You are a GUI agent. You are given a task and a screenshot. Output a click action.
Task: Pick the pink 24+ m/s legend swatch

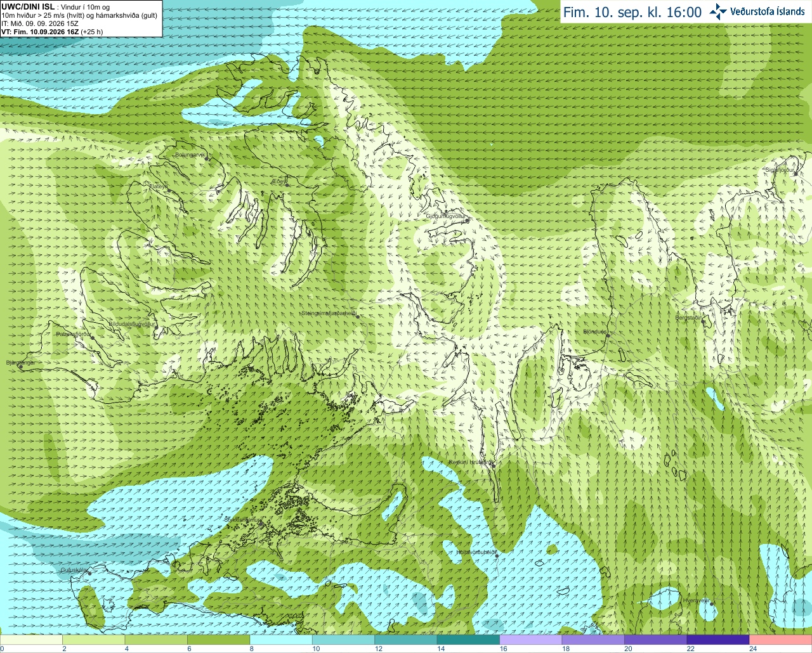780,640
